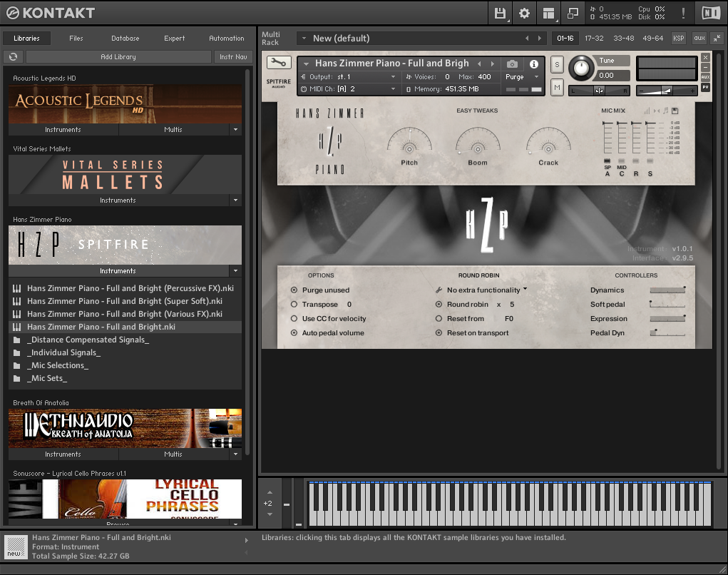Toggle Reset on transport option
Image resolution: width=728 pixels, height=575 pixels.
pos(439,333)
